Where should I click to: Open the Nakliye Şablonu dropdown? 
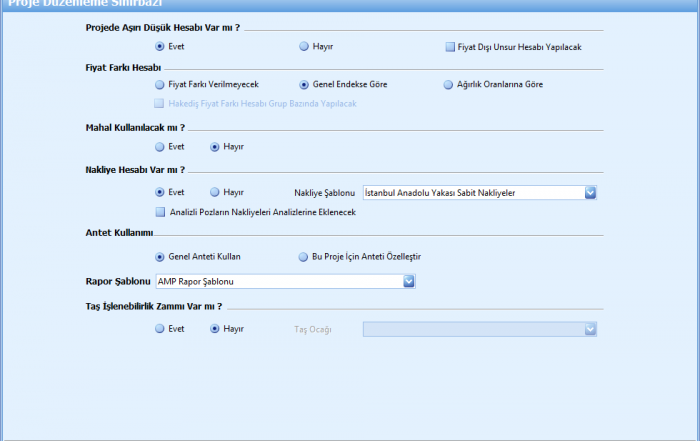click(590, 192)
